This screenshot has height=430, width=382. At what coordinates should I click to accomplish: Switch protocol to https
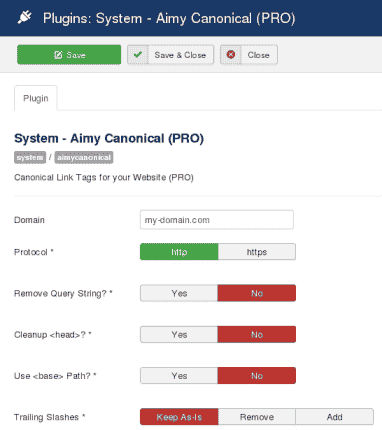(257, 252)
